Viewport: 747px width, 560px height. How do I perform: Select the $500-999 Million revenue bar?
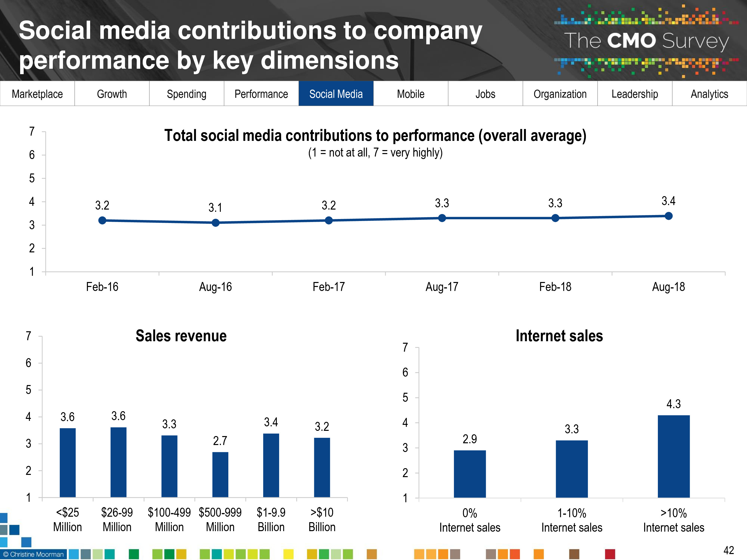click(220, 475)
